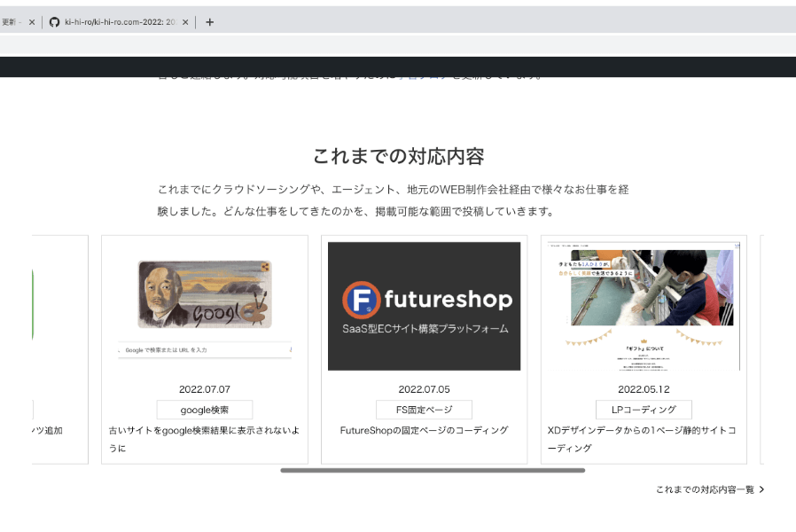Click the GitHub favicon on the tab
Viewport: 796px width, 532px height.
click(54, 22)
